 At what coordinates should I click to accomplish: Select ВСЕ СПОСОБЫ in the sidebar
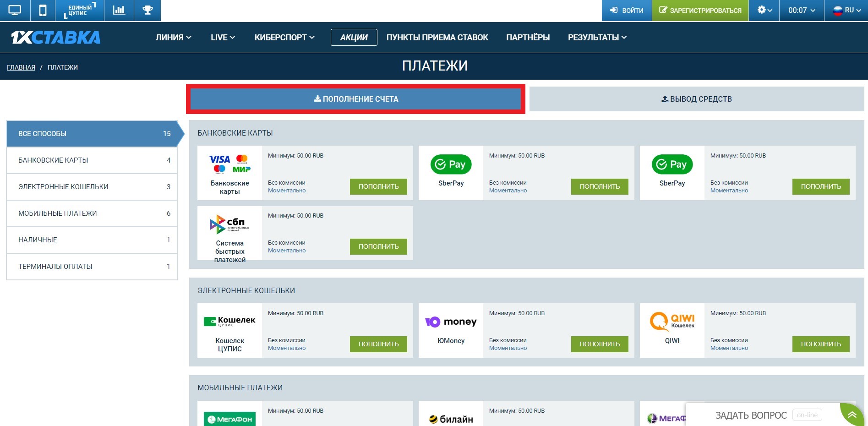[92, 134]
